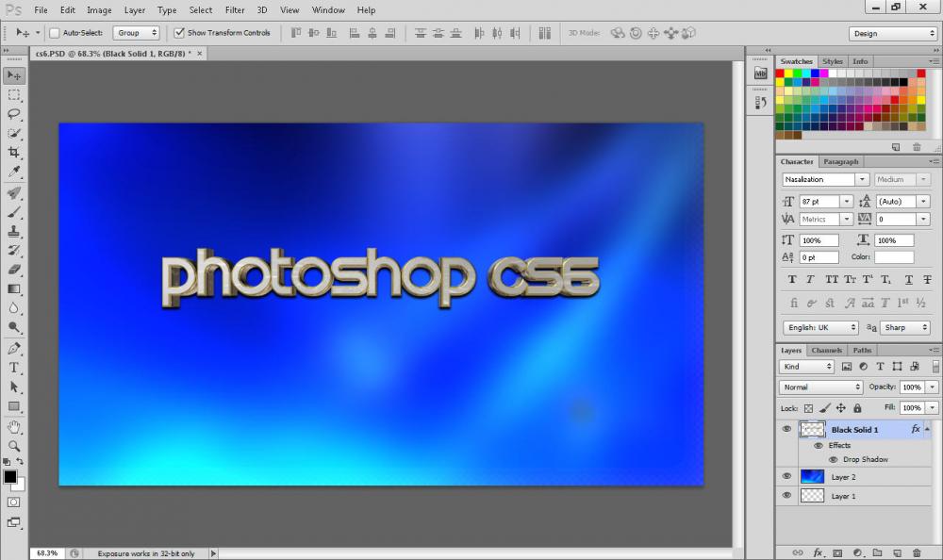This screenshot has width=943, height=560.
Task: Create a new layer
Action: [898, 552]
